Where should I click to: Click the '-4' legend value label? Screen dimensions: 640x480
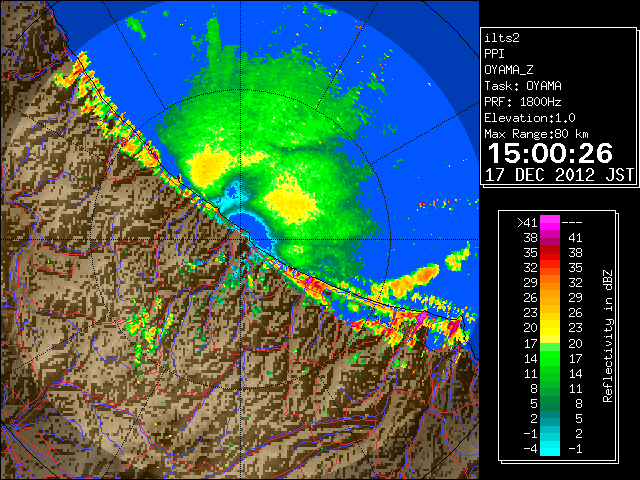click(531, 449)
